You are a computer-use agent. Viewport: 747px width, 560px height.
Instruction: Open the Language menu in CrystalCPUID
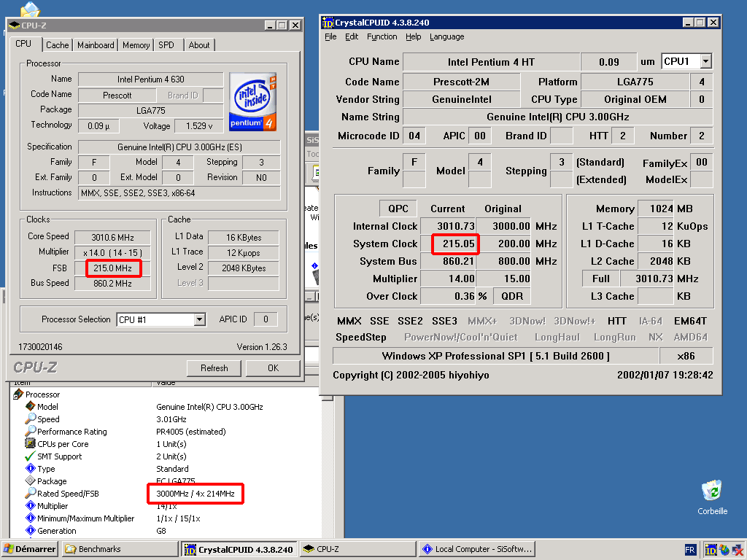point(446,36)
